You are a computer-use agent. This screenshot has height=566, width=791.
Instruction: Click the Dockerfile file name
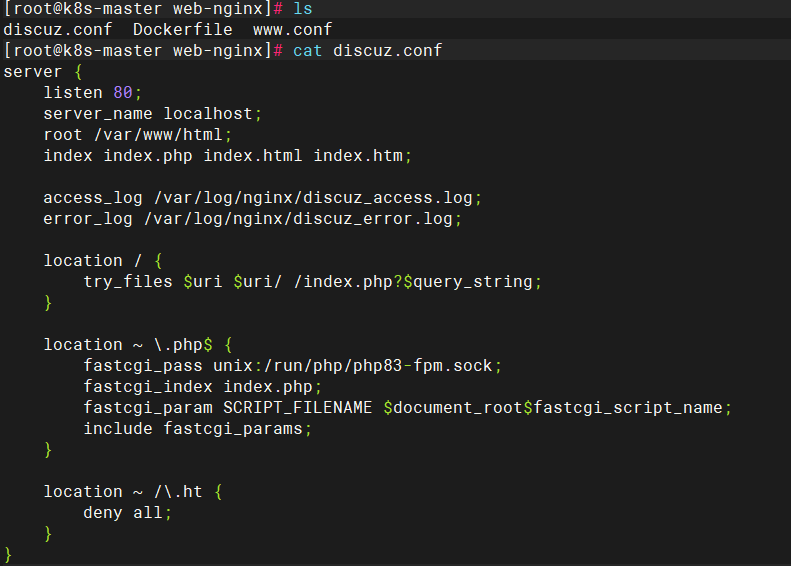[x=183, y=29]
